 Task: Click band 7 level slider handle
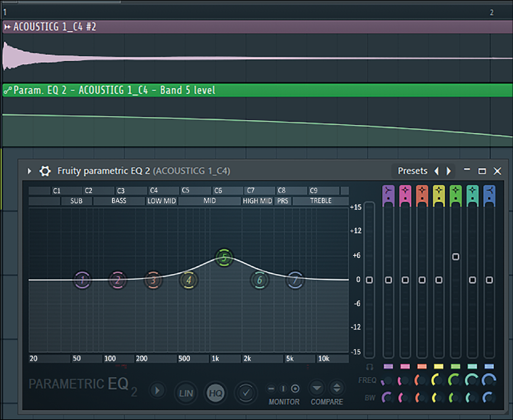[x=489, y=280]
